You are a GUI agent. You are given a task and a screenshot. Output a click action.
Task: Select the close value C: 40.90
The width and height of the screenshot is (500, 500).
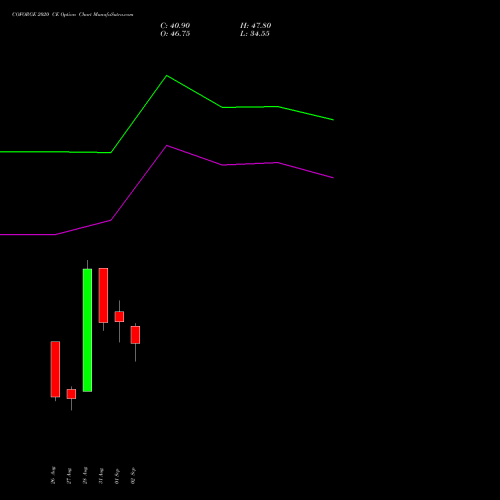point(175,26)
